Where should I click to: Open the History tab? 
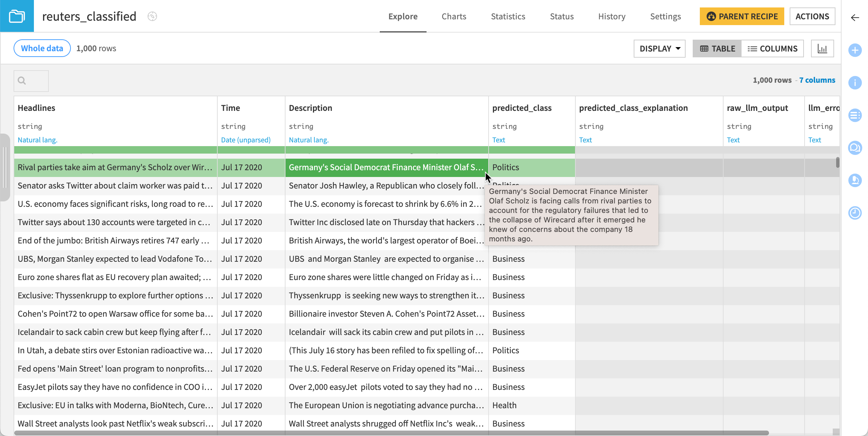[x=612, y=16]
